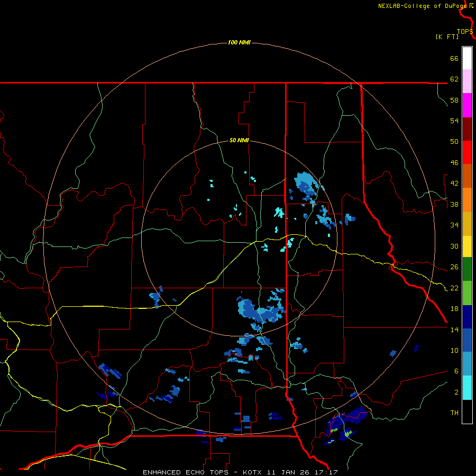
Task: Click the light green 26 kft legend swatch
Action: tap(467, 293)
